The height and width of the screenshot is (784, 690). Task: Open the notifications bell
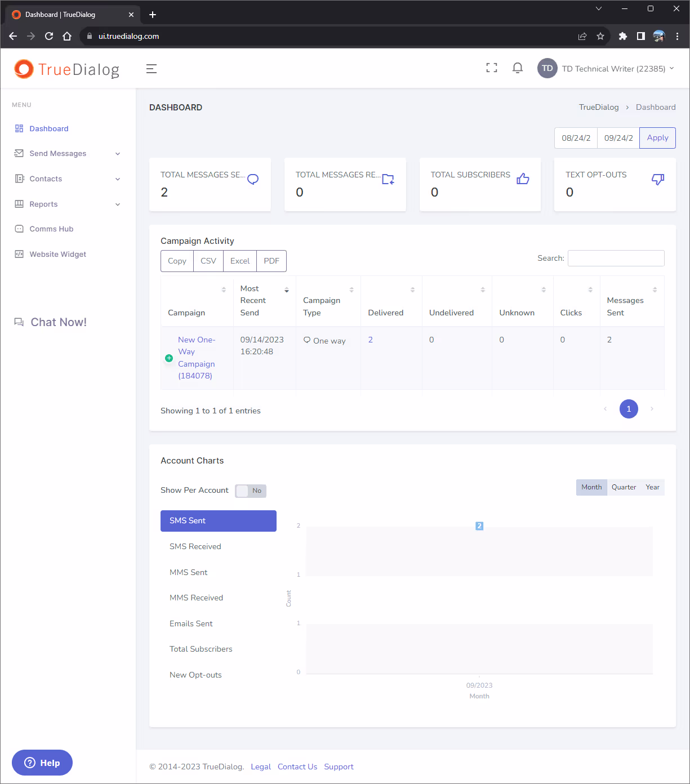(x=517, y=68)
